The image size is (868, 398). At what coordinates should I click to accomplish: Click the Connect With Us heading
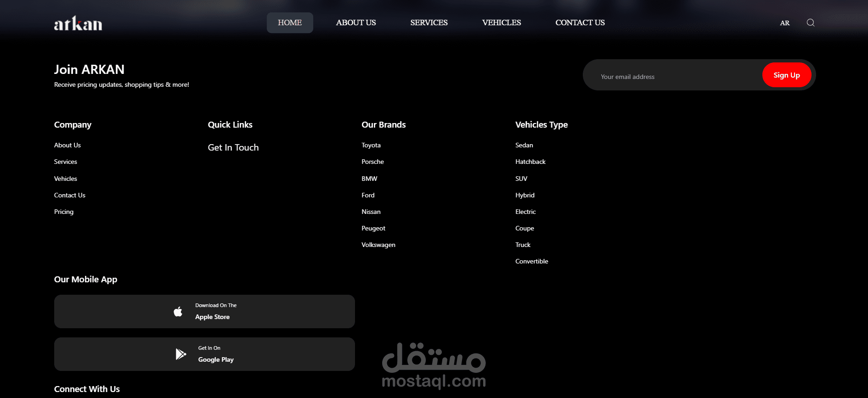point(87,389)
